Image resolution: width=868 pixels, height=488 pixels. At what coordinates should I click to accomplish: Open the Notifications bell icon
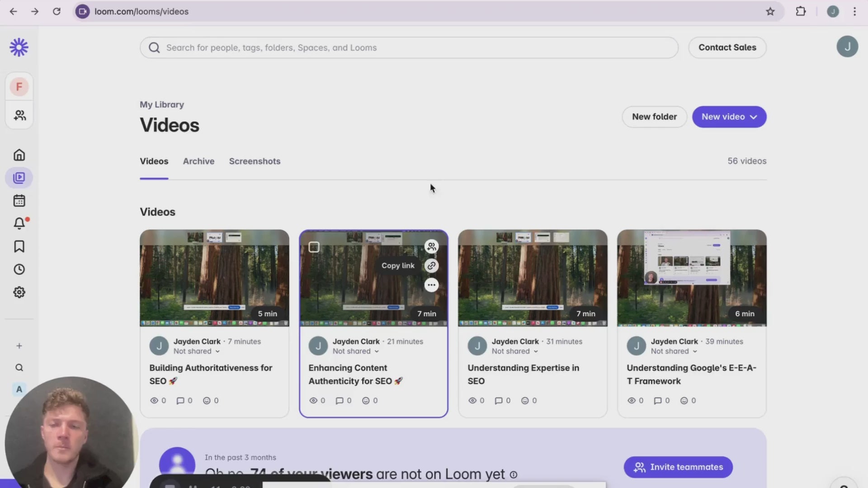19,223
